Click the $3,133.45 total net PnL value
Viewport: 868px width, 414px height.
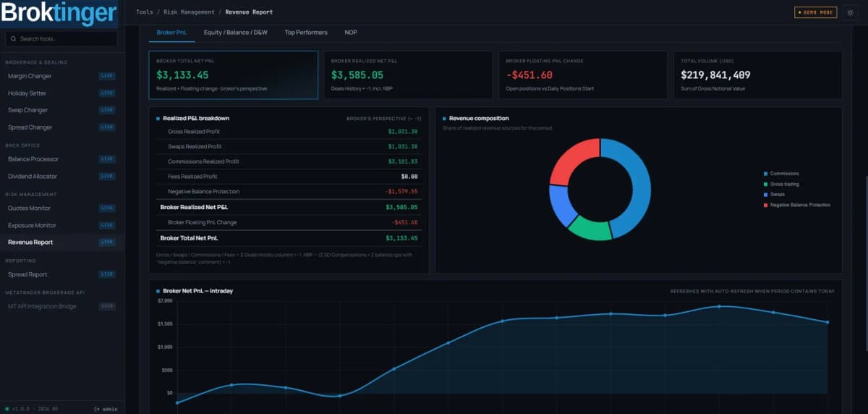pos(182,75)
